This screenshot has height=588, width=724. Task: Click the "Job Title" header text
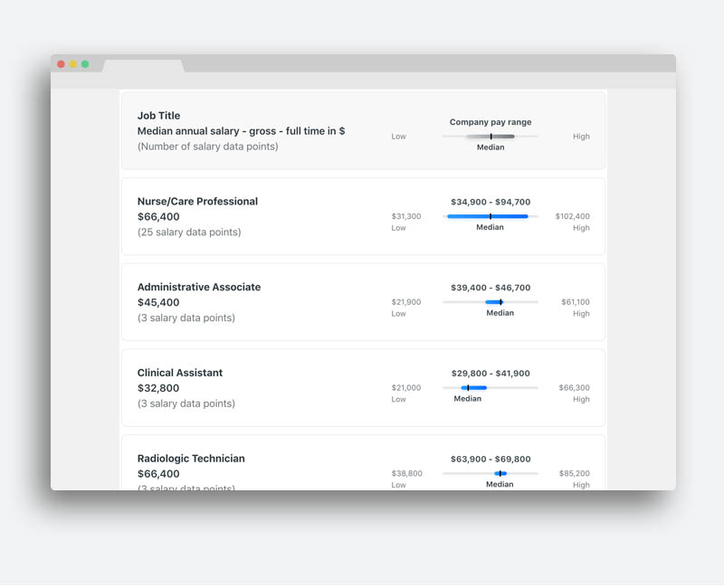coord(159,116)
